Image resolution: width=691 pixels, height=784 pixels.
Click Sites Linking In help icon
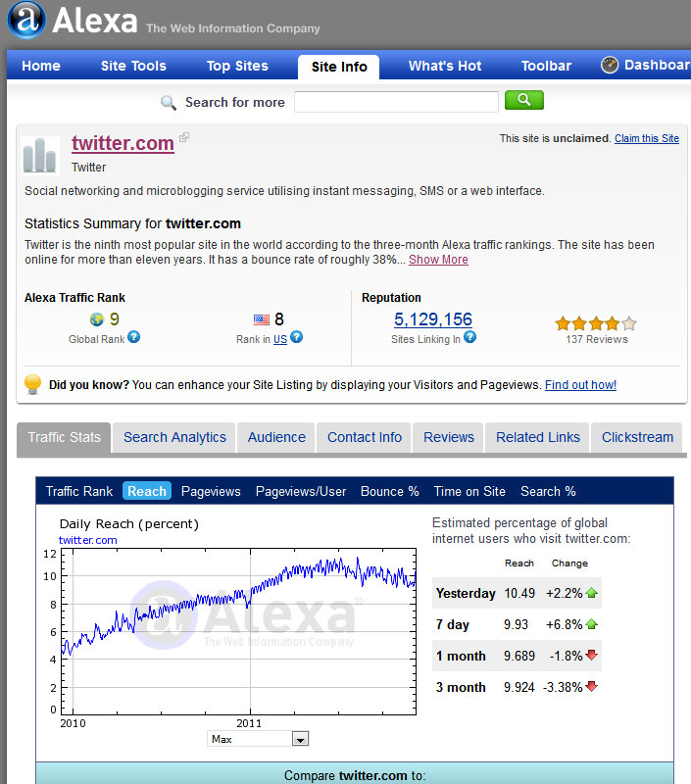470,337
